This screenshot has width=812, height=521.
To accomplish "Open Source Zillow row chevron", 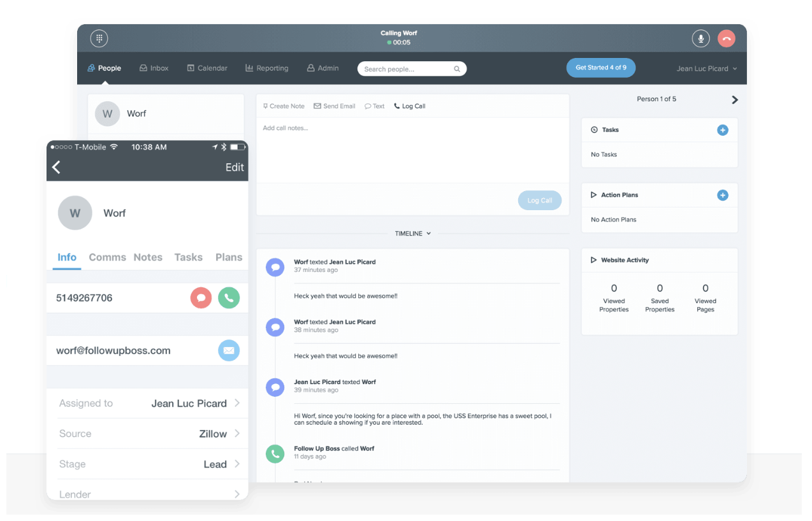I will point(237,434).
